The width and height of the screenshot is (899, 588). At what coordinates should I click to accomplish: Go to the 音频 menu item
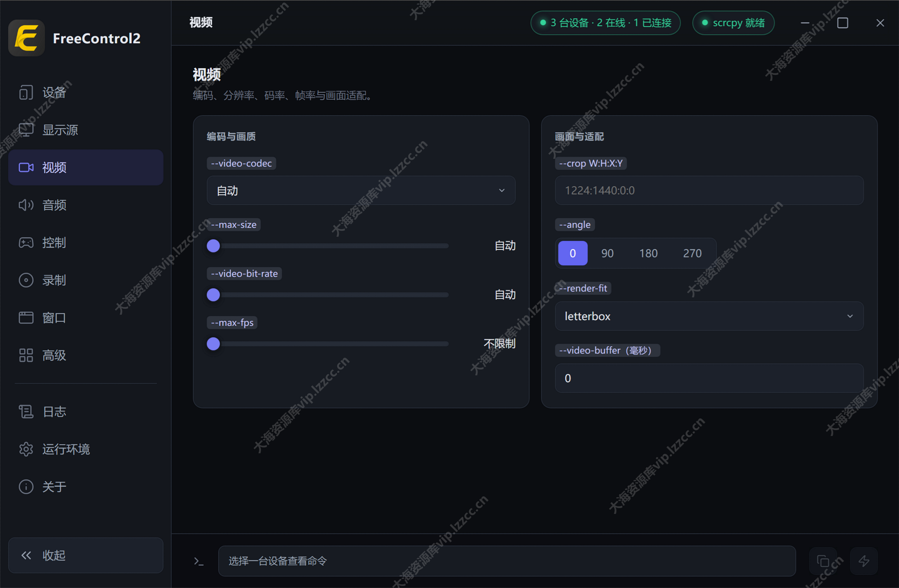[x=86, y=205]
